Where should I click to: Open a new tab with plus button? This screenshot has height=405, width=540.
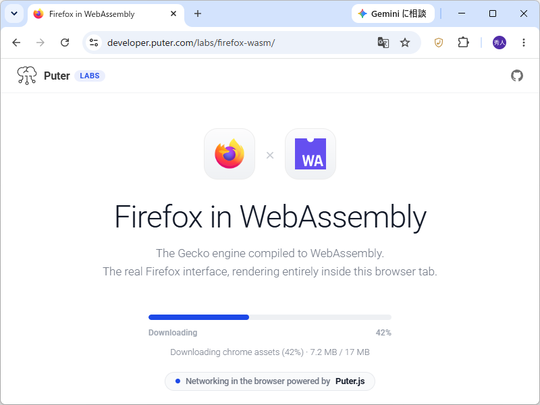click(x=197, y=14)
